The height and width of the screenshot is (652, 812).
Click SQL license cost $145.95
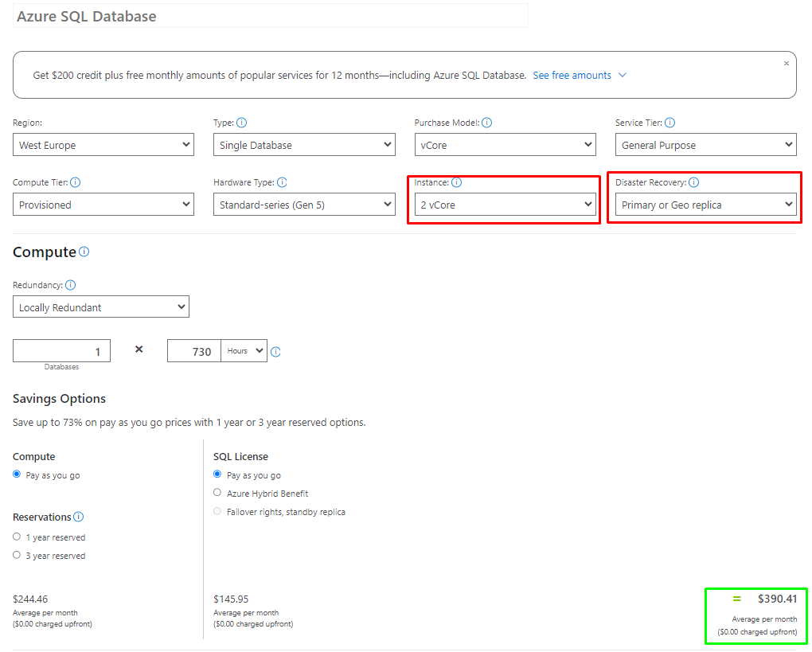(x=231, y=599)
